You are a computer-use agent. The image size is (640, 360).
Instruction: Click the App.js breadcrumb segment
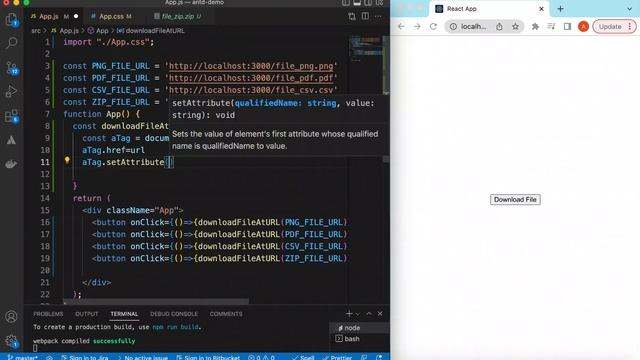click(x=65, y=31)
